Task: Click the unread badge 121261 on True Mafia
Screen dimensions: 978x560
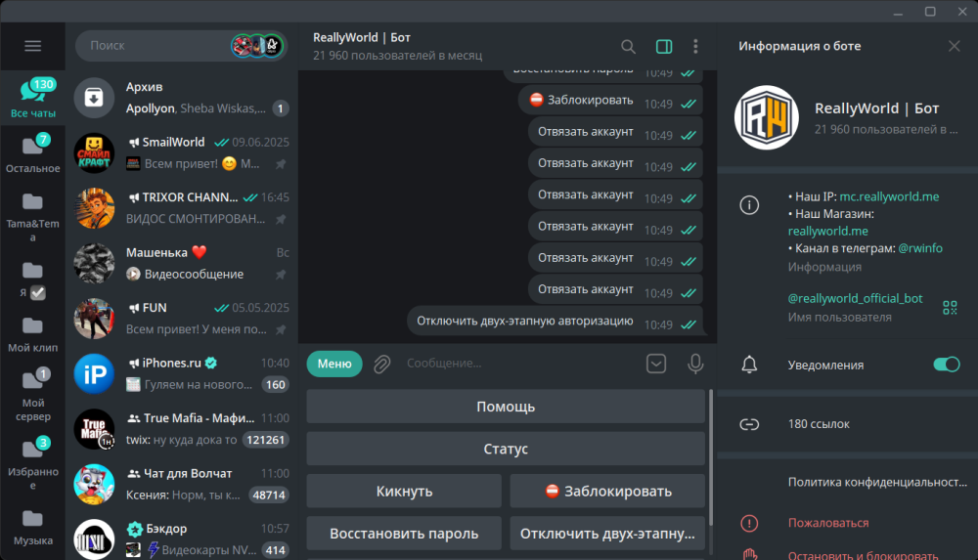Action: click(266, 440)
